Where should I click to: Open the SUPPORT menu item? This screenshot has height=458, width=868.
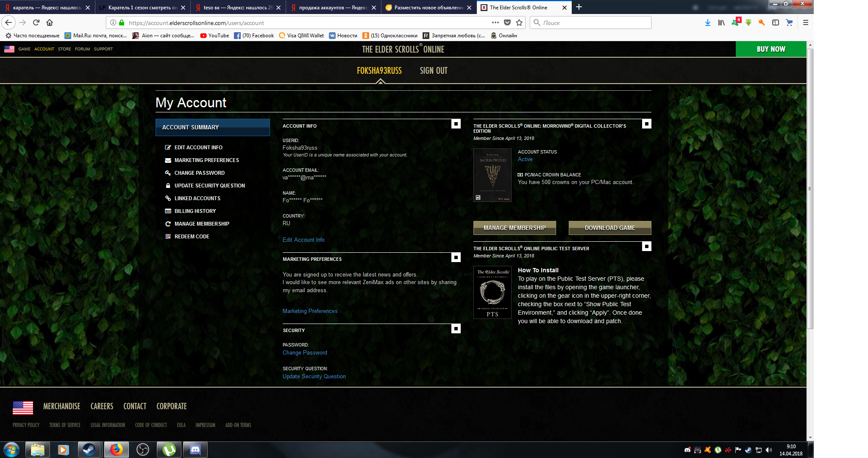pos(103,49)
